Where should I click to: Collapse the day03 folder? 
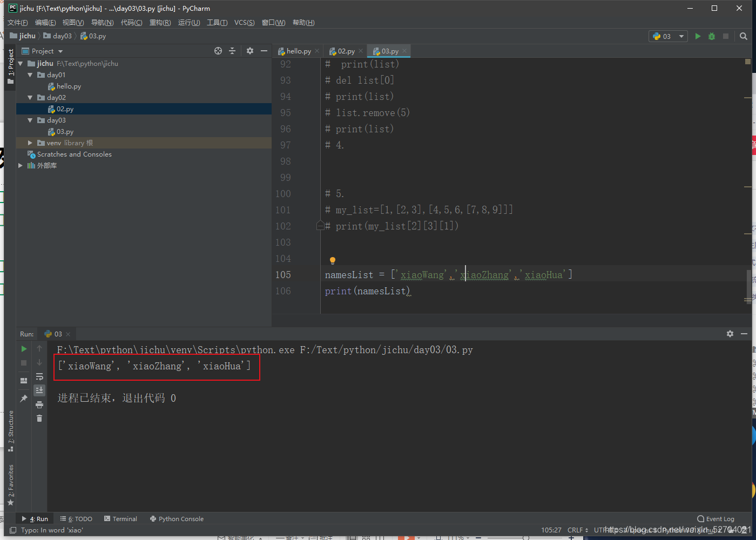coord(30,120)
